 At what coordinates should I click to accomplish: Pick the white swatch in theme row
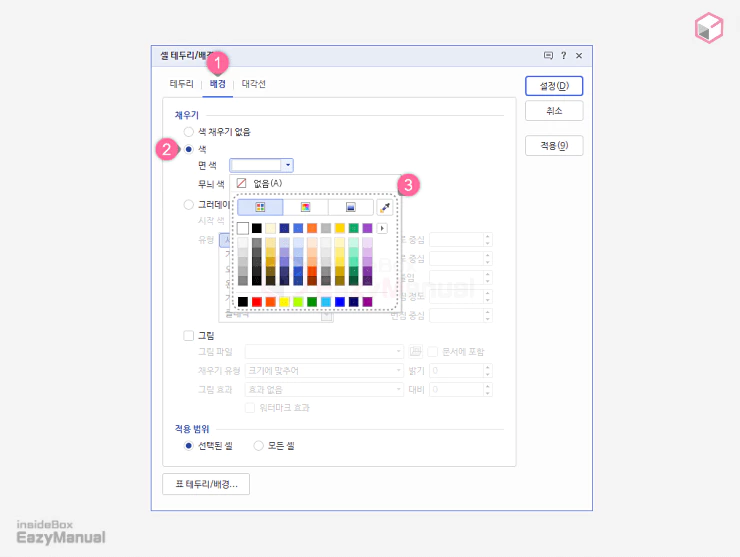pyautogui.click(x=243, y=228)
